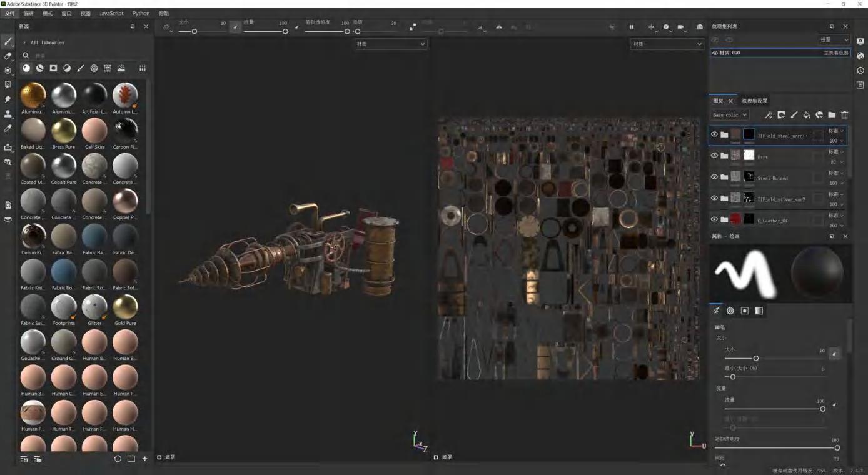Open the Python menu

coord(141,13)
